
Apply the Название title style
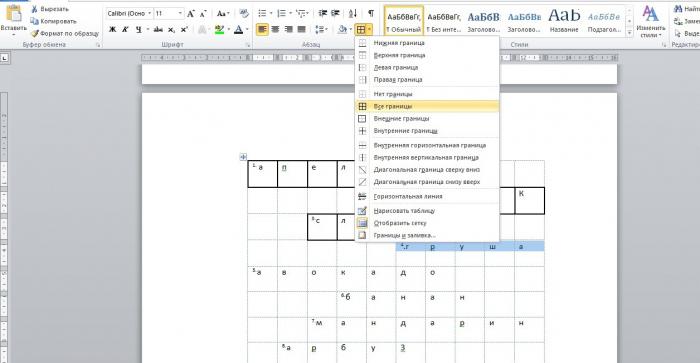564,21
